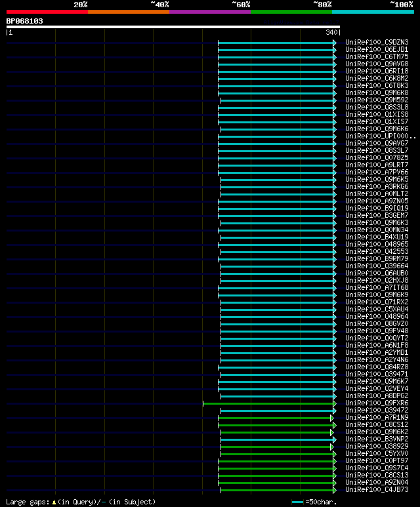Select the UniRef100_Q9S7C4 label
The width and height of the screenshot is (420, 507).
(x=377, y=468)
